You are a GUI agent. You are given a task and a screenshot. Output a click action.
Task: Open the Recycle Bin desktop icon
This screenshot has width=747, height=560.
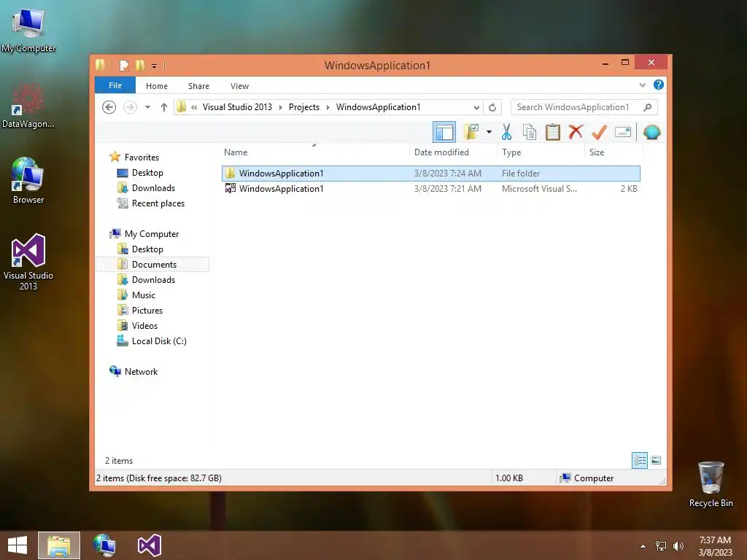(x=711, y=484)
